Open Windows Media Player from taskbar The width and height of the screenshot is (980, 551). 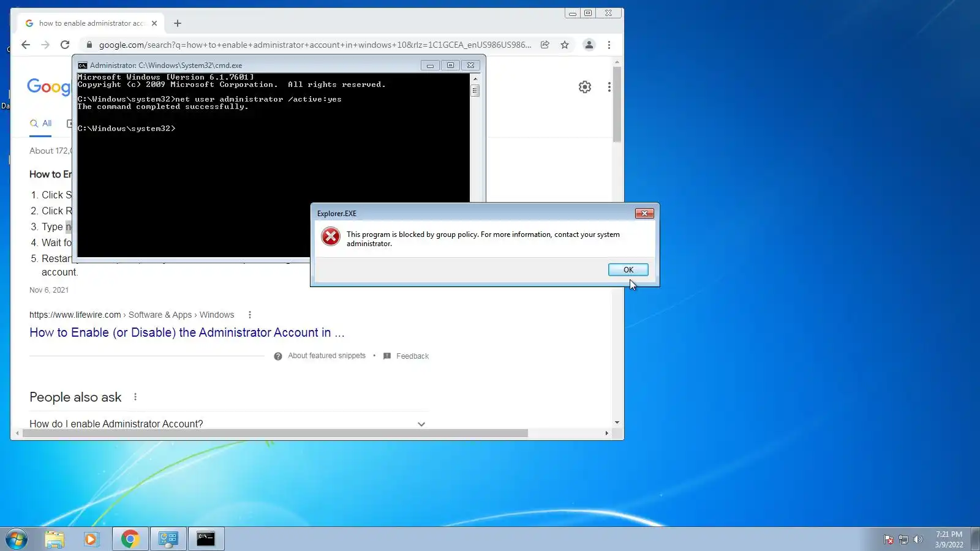click(91, 539)
